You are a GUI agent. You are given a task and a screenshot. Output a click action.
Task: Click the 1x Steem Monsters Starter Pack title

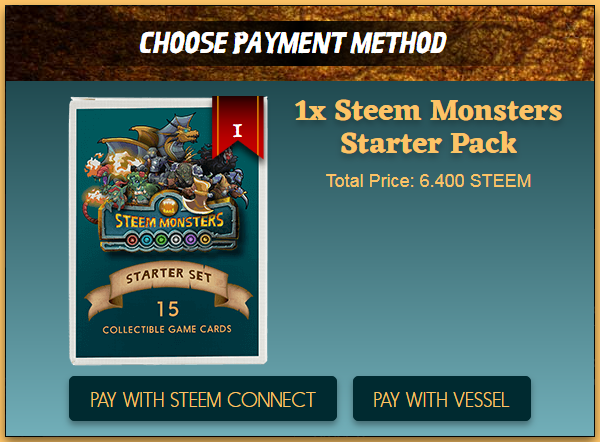pyautogui.click(x=429, y=127)
